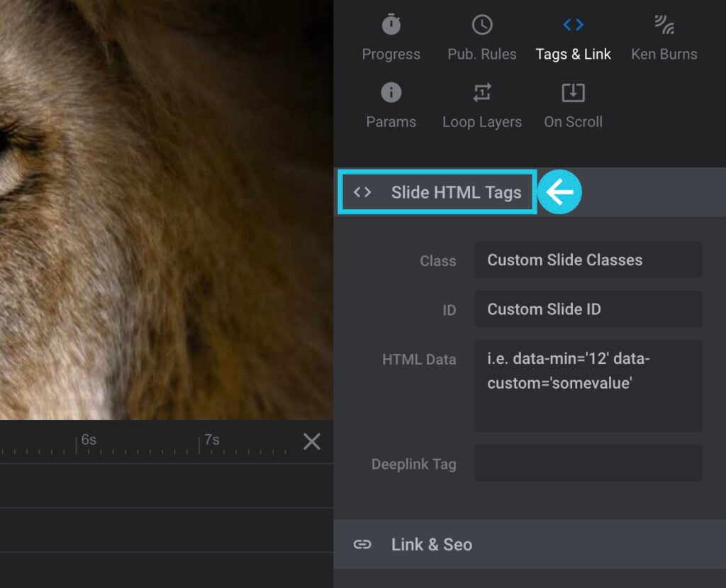
Task: Click the On Scroll icon
Action: tap(573, 92)
